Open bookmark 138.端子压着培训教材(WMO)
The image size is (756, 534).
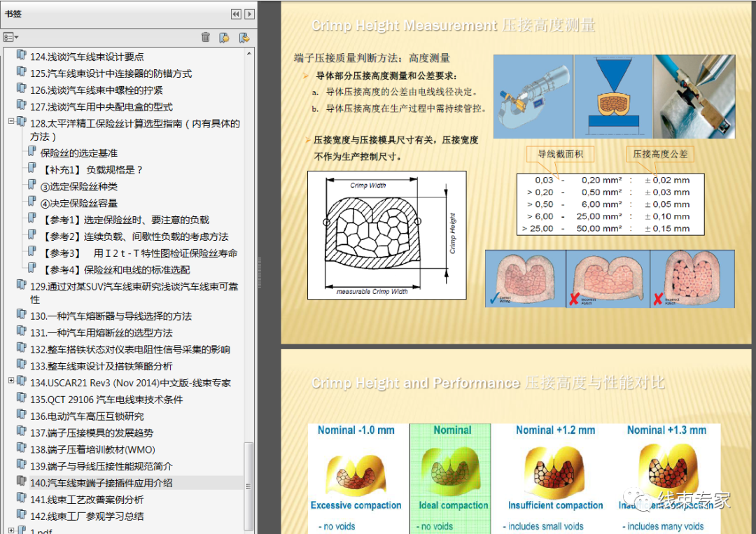[x=92, y=449]
